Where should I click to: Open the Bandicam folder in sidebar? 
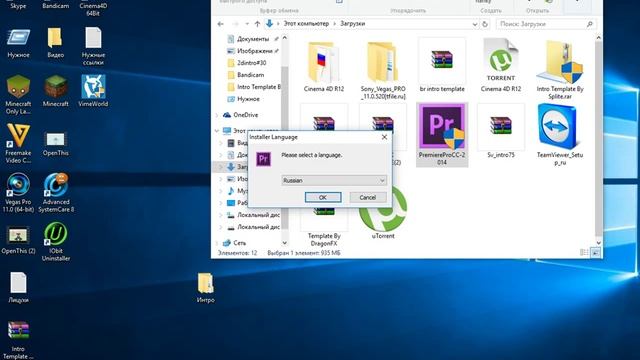(x=250, y=75)
